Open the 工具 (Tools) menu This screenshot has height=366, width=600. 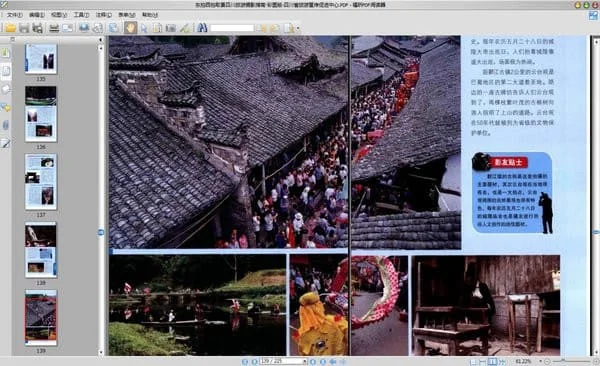[81, 15]
